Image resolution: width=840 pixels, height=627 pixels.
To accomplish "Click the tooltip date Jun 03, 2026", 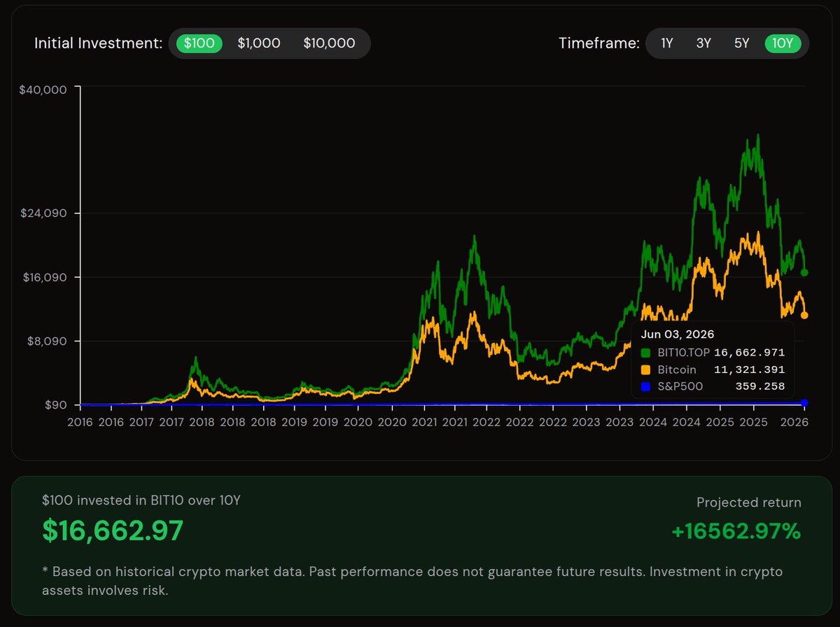I will [678, 334].
